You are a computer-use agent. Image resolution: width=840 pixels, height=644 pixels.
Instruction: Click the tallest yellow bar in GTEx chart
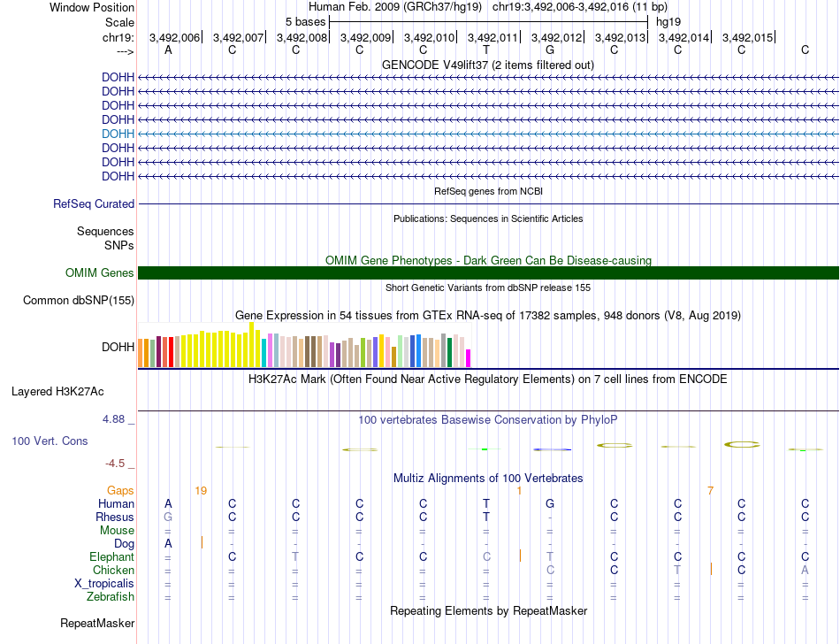(x=251, y=344)
